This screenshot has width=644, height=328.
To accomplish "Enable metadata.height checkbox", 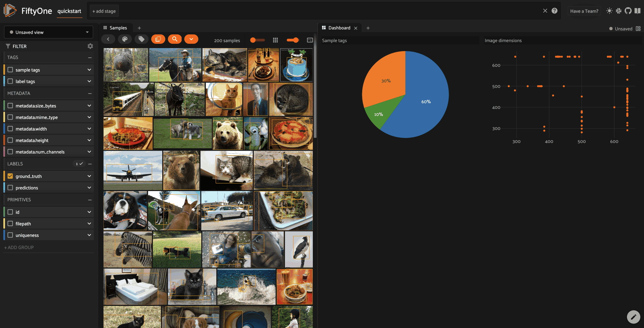I will pyautogui.click(x=10, y=140).
